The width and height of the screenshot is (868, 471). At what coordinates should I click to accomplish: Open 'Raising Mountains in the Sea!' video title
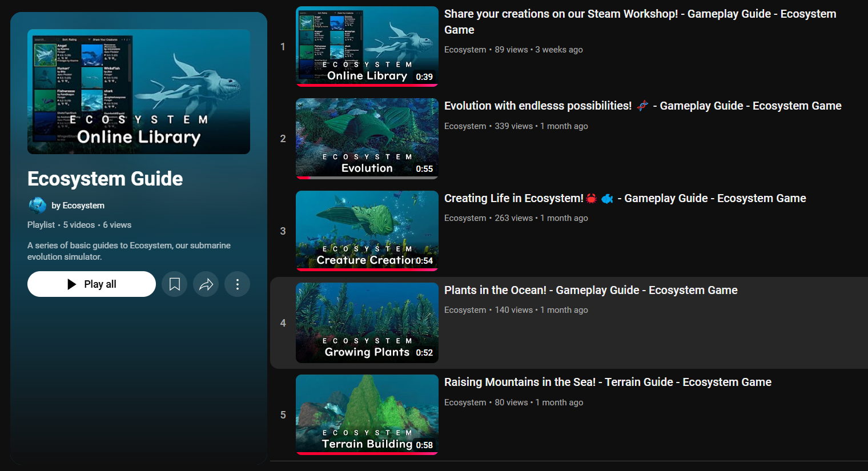(608, 382)
